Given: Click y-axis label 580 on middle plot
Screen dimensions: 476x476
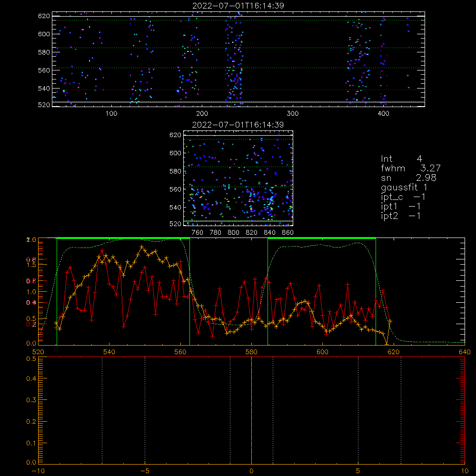Looking at the screenshot, I should coord(175,171).
